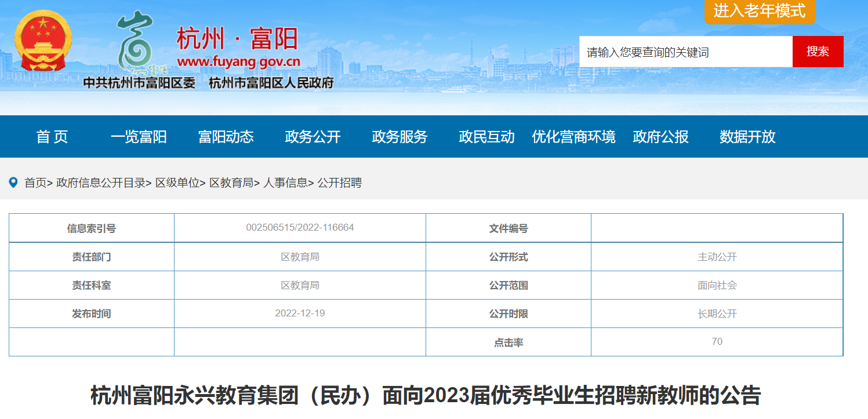Open the 首页 navigation menu item
This screenshot has width=868, height=419.
(x=52, y=137)
